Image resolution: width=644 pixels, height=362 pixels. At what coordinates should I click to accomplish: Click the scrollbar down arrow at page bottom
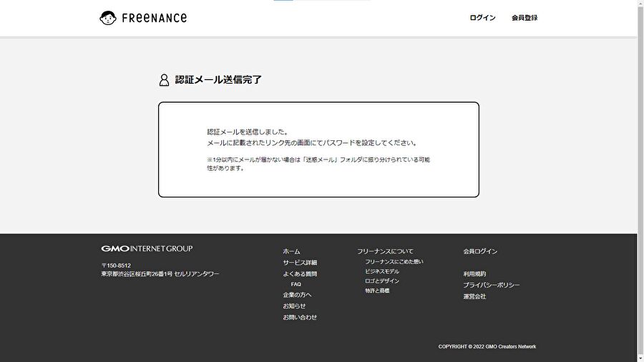point(640,357)
